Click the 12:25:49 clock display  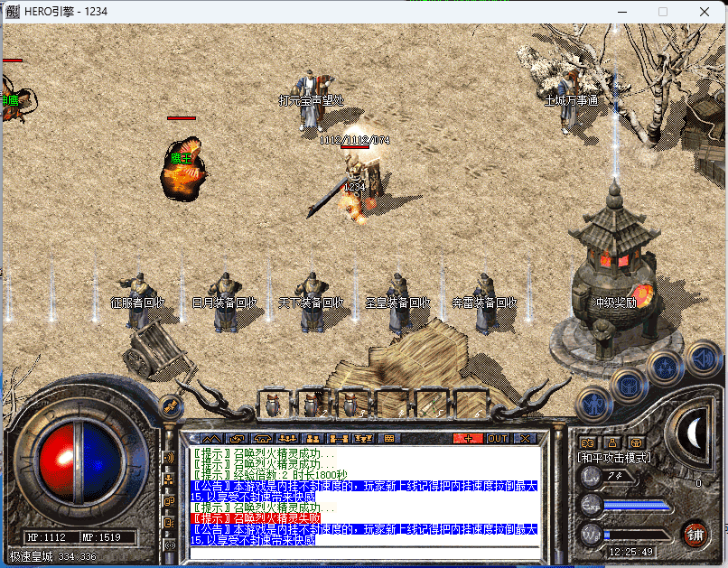[x=630, y=552]
